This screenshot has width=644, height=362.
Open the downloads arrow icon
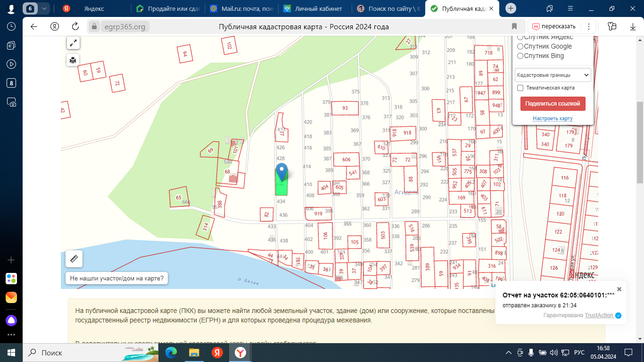[x=633, y=26]
